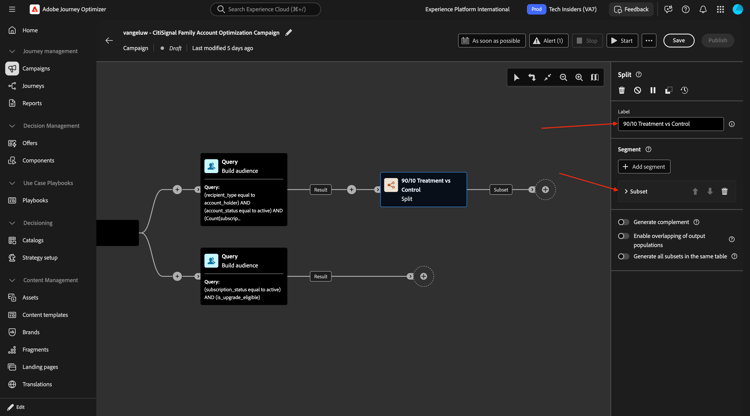Save the campaign
Image resolution: width=750 pixels, height=416 pixels.
(x=679, y=41)
